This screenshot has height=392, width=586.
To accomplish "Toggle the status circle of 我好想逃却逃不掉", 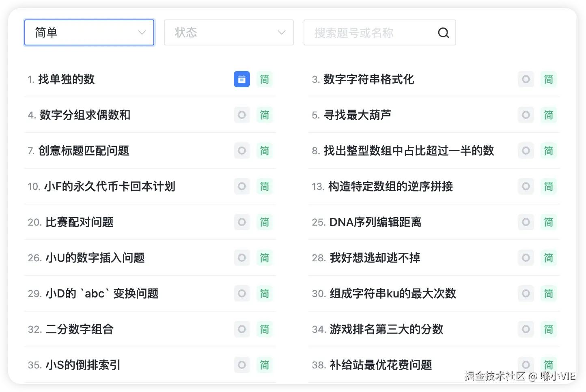I will point(526,258).
